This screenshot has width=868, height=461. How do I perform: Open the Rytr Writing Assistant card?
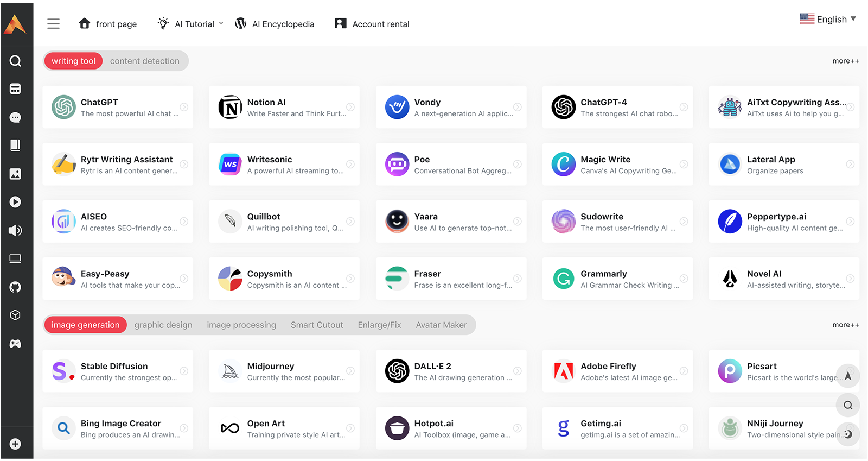[x=118, y=164]
